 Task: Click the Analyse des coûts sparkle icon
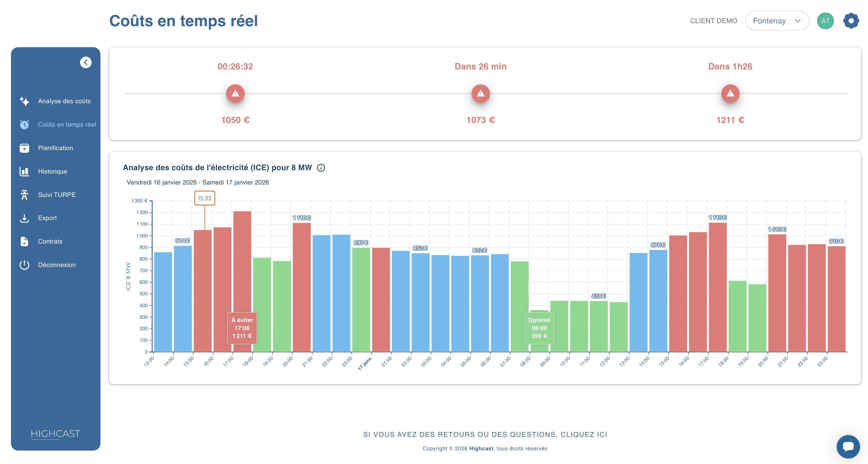24,101
